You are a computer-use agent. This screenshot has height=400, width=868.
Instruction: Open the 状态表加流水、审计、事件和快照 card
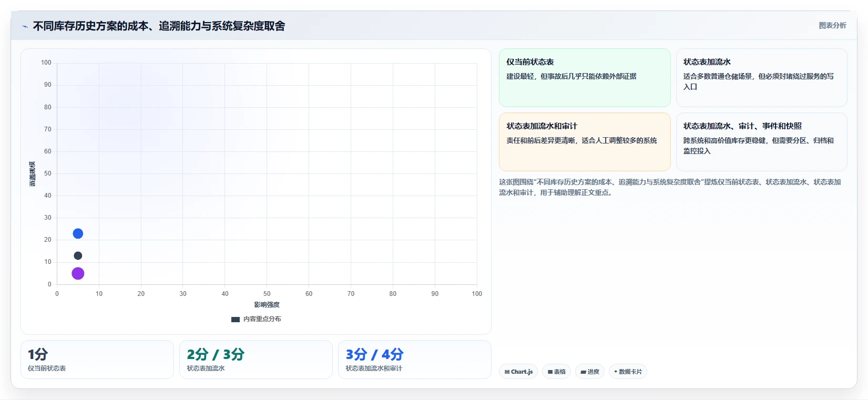[761, 142]
